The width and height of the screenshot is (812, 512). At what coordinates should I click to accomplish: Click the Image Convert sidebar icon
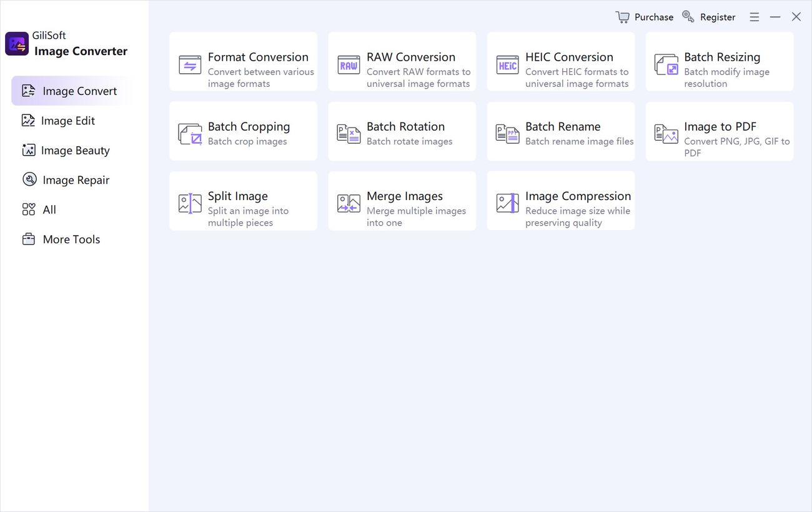click(x=28, y=91)
